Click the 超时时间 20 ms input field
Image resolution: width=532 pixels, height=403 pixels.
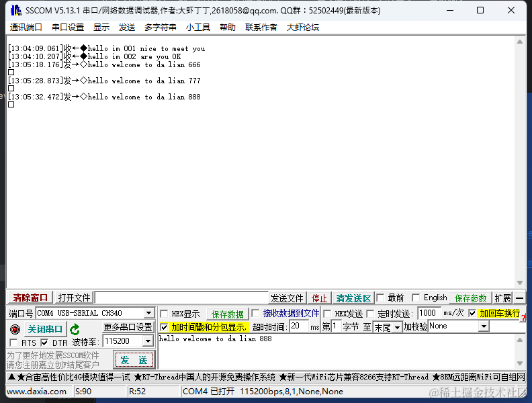[300, 326]
